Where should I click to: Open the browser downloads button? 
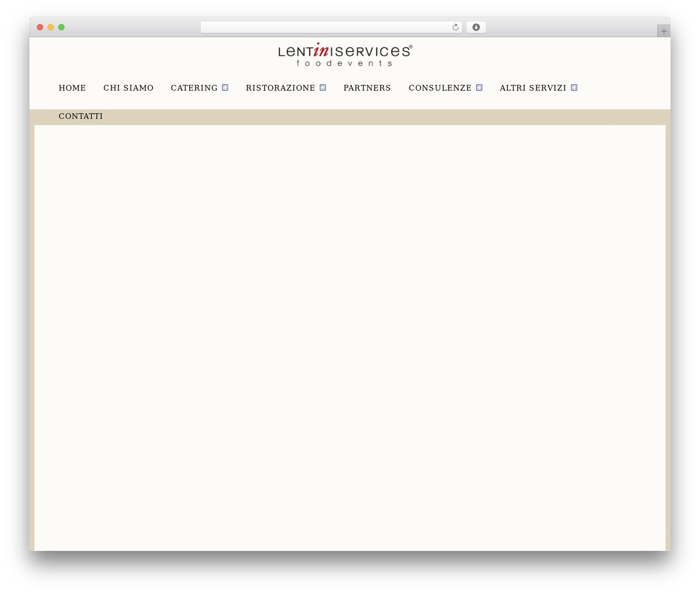(x=476, y=27)
